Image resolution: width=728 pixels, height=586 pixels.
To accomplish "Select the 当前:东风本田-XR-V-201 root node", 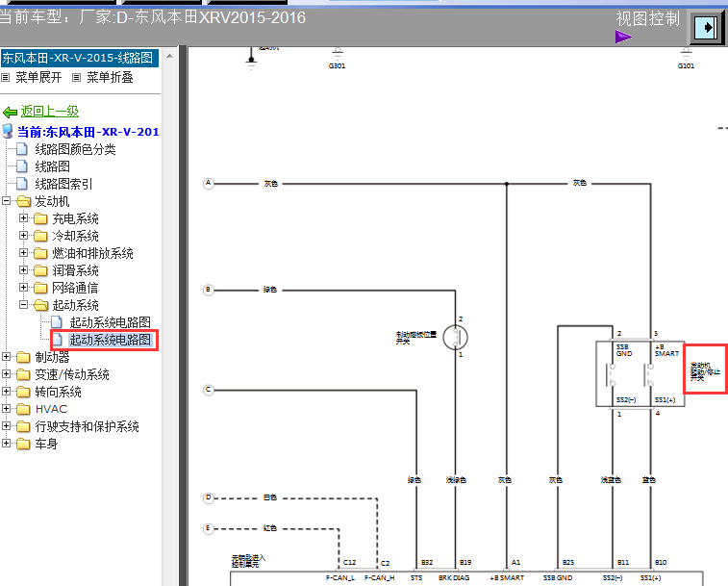I will click(x=88, y=132).
